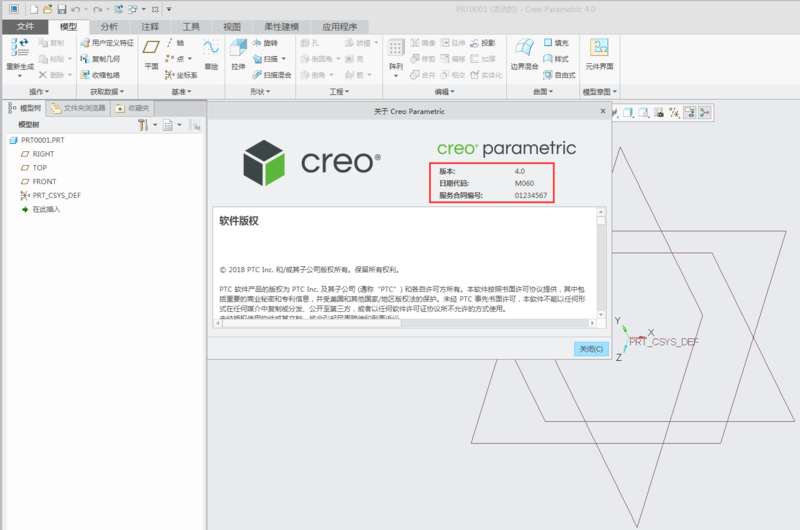Open the 收藏夹 (Favorites) panel tab
The width and height of the screenshot is (800, 530).
coord(132,108)
